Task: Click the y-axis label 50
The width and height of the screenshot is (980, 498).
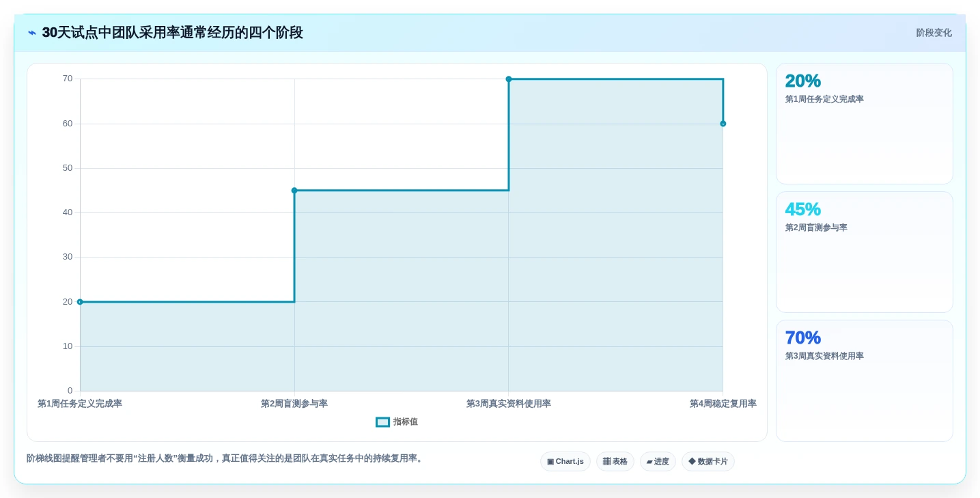Action: [68, 168]
